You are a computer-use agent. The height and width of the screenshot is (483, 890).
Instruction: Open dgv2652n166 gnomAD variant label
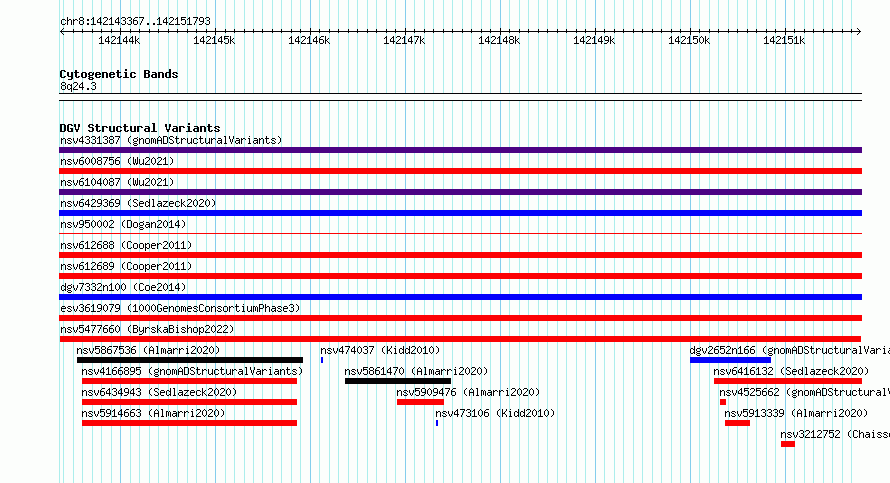(790, 350)
